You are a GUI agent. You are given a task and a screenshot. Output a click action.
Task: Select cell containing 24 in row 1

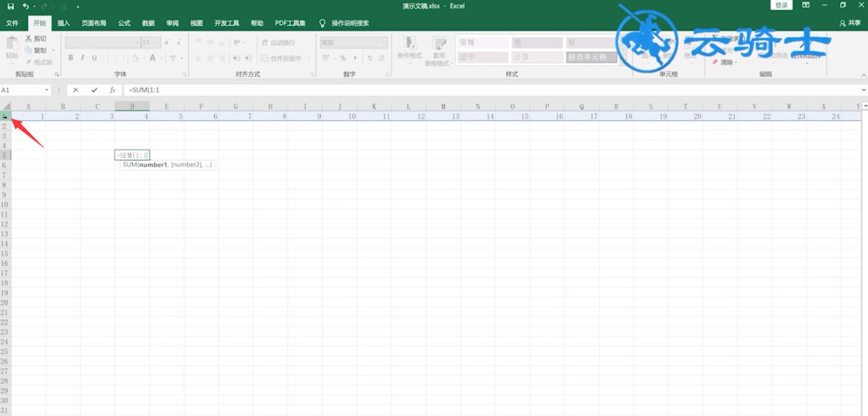(x=824, y=116)
